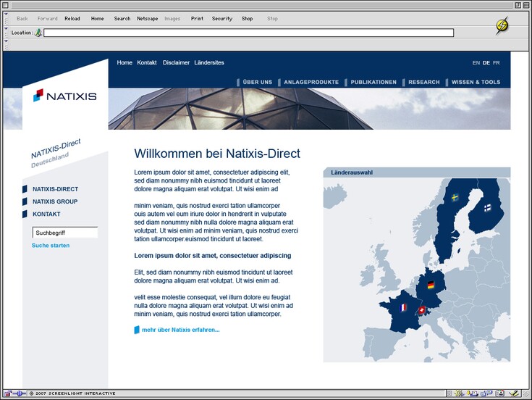Select the Finland flag on the map
Screen dimensions: 532x400
487,207
